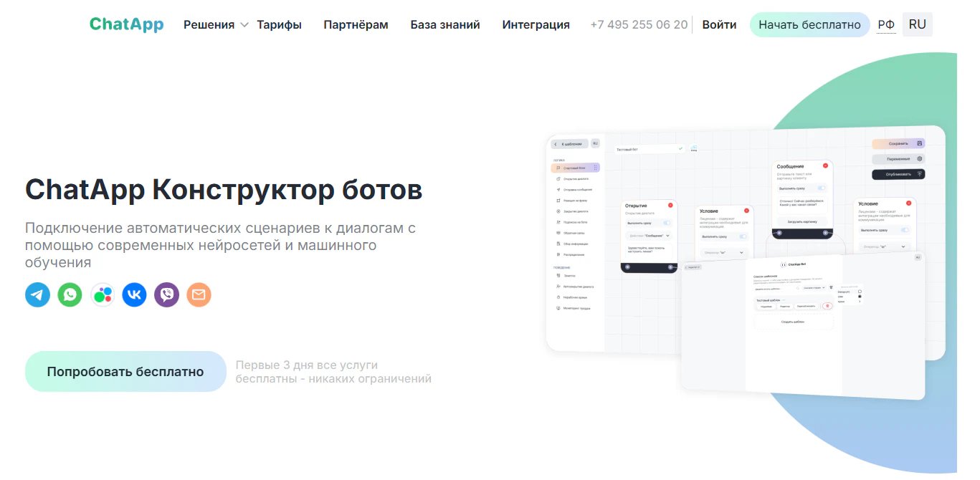The height and width of the screenshot is (480, 980).
Task: Click the Тестовый бот name field in preview
Action: click(651, 149)
